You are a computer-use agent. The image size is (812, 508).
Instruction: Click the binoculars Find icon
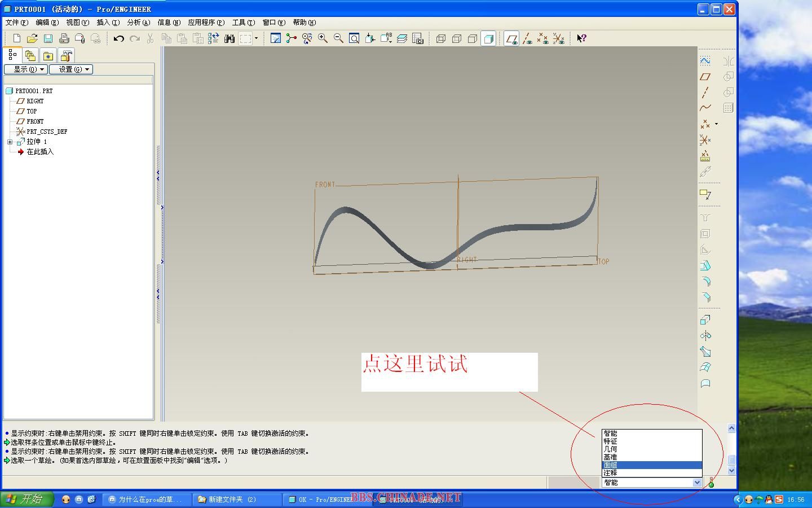[229, 38]
